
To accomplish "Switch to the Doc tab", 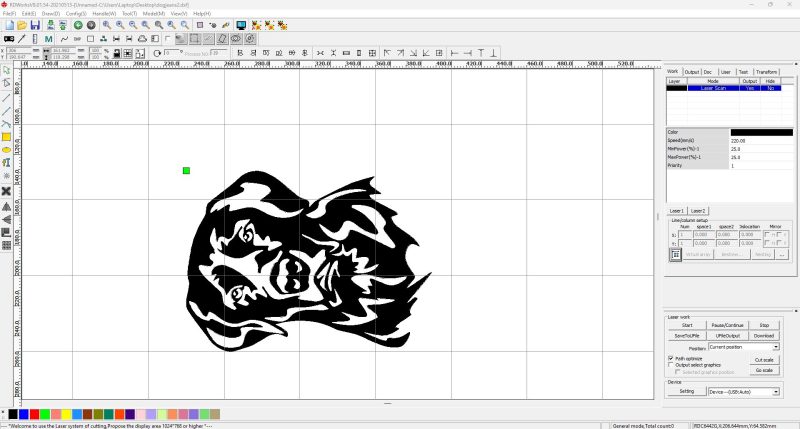I will point(708,72).
